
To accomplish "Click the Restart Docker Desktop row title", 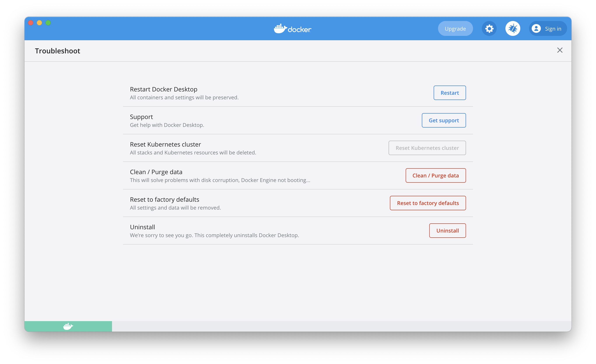I will coord(163,89).
